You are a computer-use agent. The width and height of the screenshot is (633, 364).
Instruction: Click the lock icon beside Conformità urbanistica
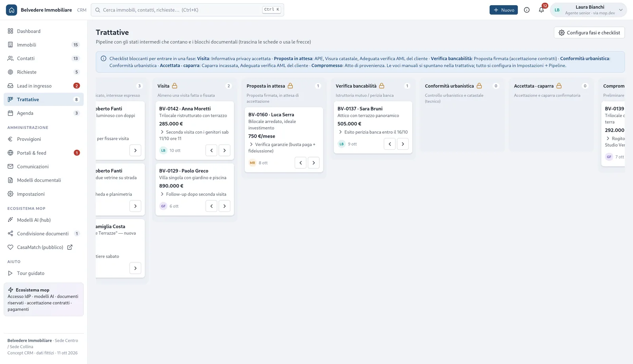[x=479, y=86]
